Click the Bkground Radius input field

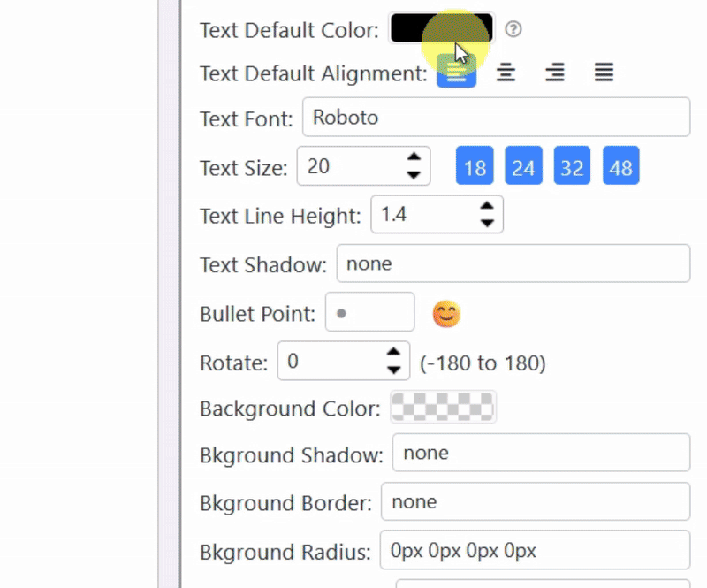(535, 551)
